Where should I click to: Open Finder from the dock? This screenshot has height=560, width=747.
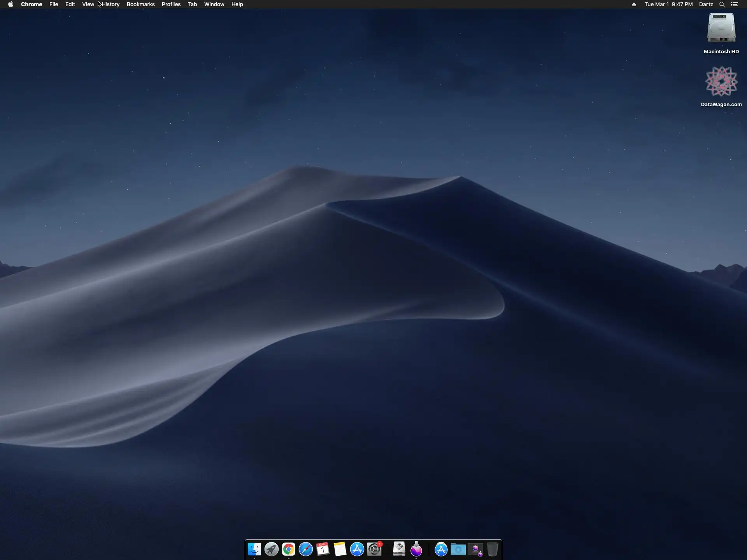[x=254, y=549]
